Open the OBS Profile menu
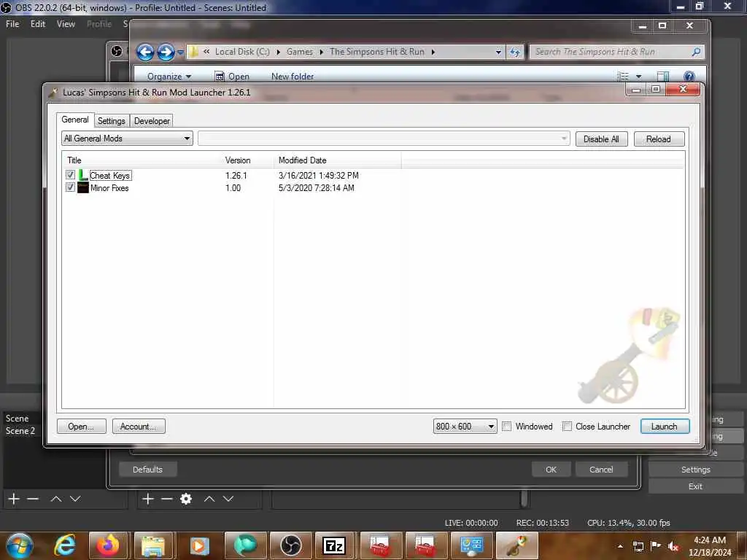This screenshot has width=747, height=560. [99, 24]
